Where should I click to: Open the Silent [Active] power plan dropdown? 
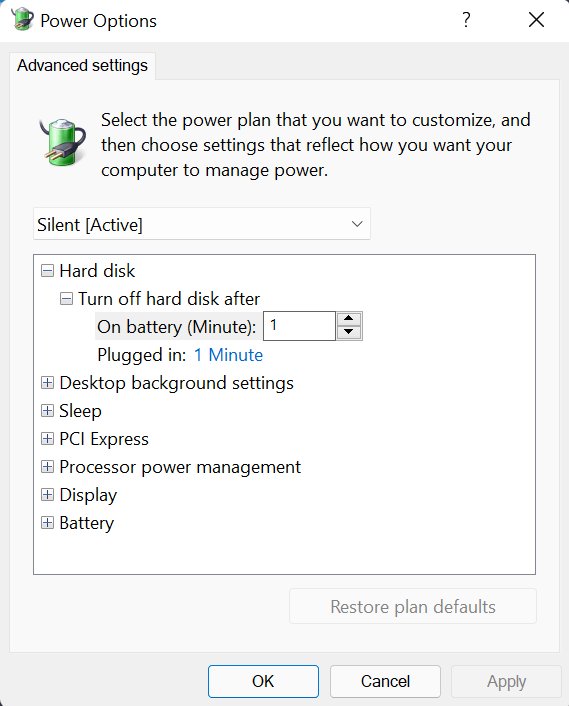tap(202, 224)
